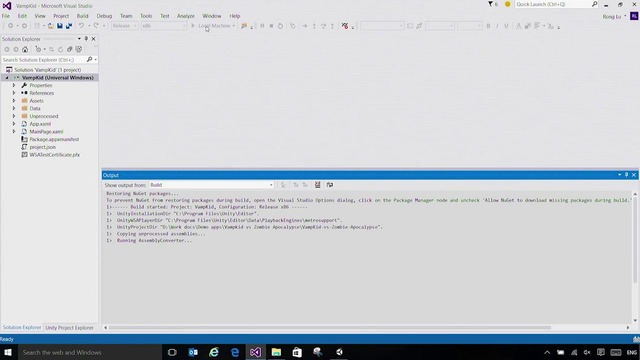This screenshot has width=640, height=360.
Task: Click the notifications flag icon
Action: pyautogui.click(x=490, y=4)
